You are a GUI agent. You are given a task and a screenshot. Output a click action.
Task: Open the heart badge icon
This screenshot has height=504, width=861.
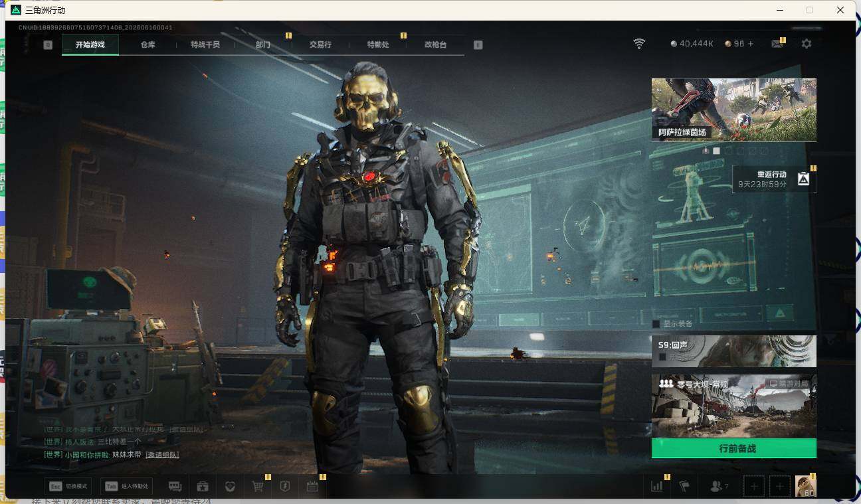[x=230, y=487]
